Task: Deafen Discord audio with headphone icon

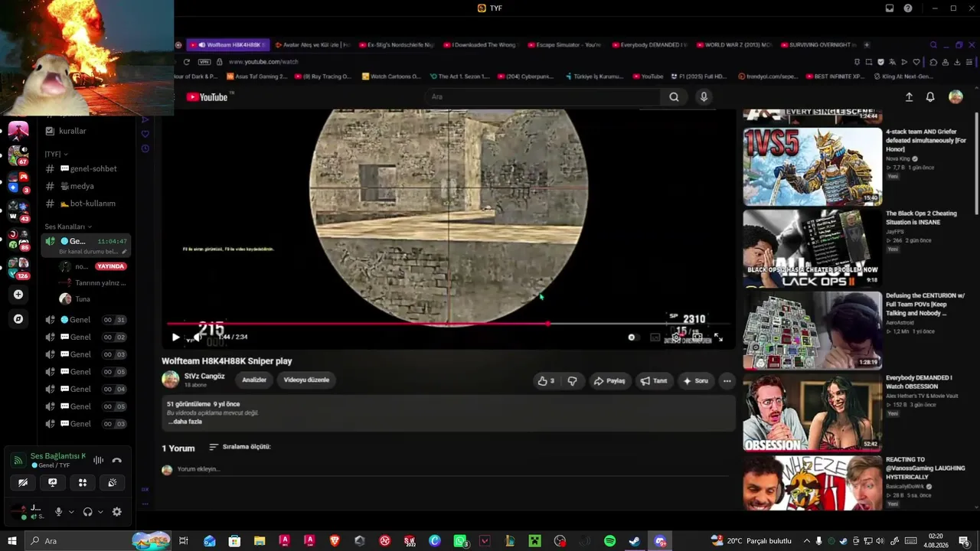Action: 87,512
